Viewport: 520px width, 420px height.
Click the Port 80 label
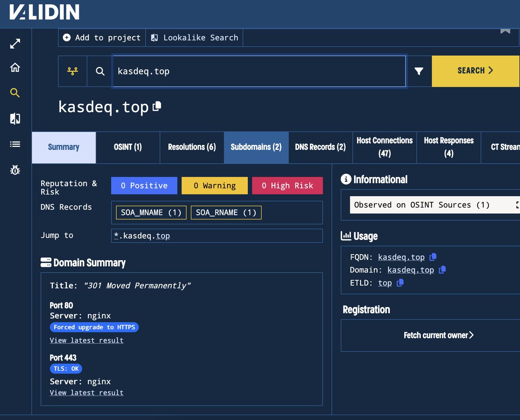click(61, 305)
